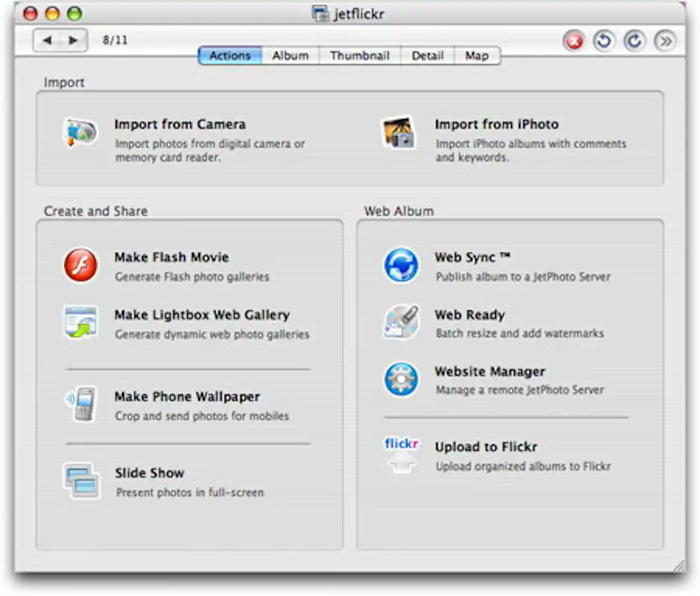The width and height of the screenshot is (700, 596).
Task: Advance with the next photo arrow
Action: [73, 39]
